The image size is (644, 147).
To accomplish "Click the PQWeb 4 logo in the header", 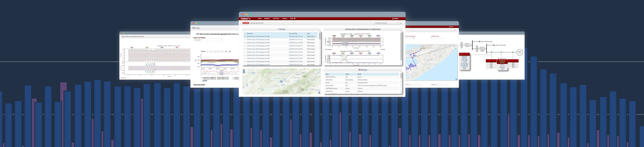I will (x=245, y=19).
